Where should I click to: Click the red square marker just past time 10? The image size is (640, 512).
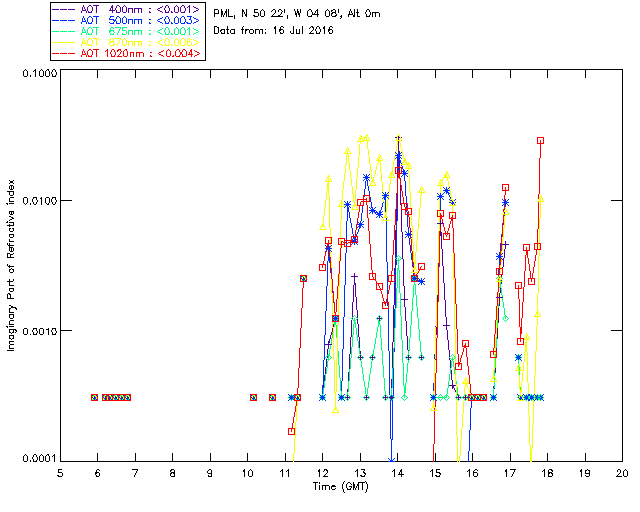click(253, 397)
